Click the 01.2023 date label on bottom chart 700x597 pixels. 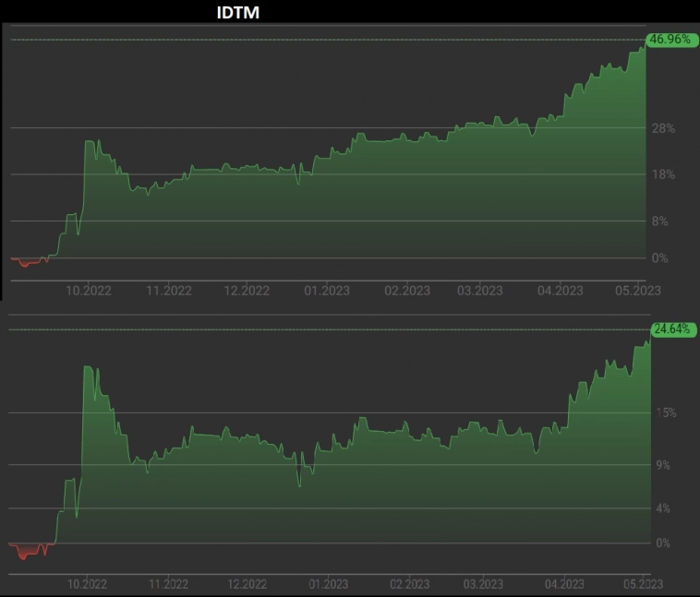click(x=328, y=584)
